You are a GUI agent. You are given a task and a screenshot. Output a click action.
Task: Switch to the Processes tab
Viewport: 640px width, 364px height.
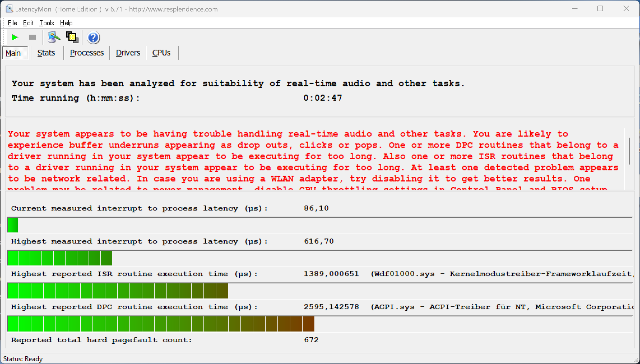pyautogui.click(x=87, y=53)
